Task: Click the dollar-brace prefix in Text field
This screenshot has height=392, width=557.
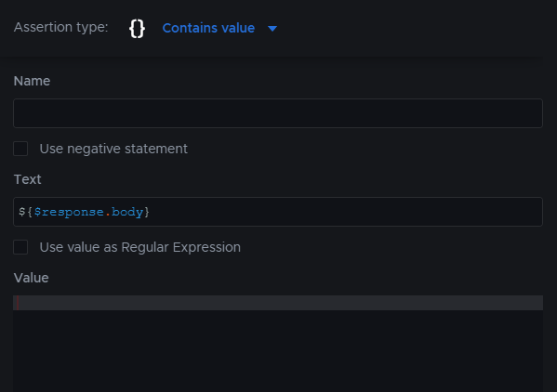Action: tap(26, 212)
